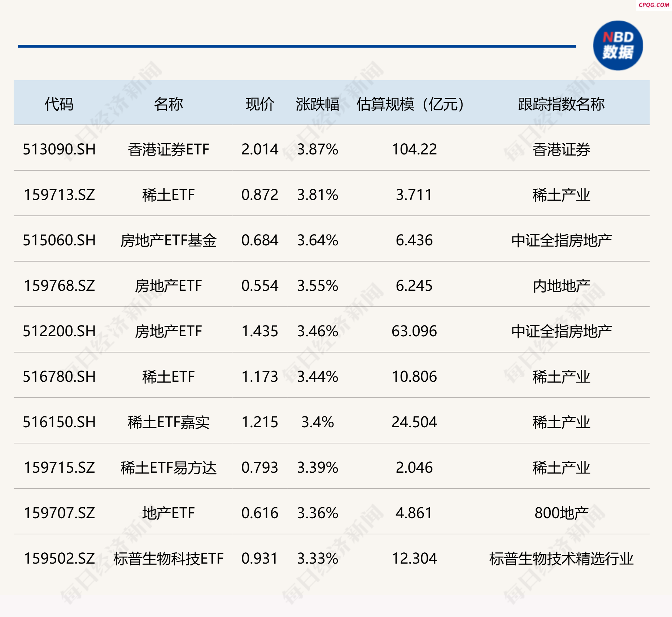The image size is (672, 617).
Task: Click the 104.22 scale value
Action: (x=414, y=149)
